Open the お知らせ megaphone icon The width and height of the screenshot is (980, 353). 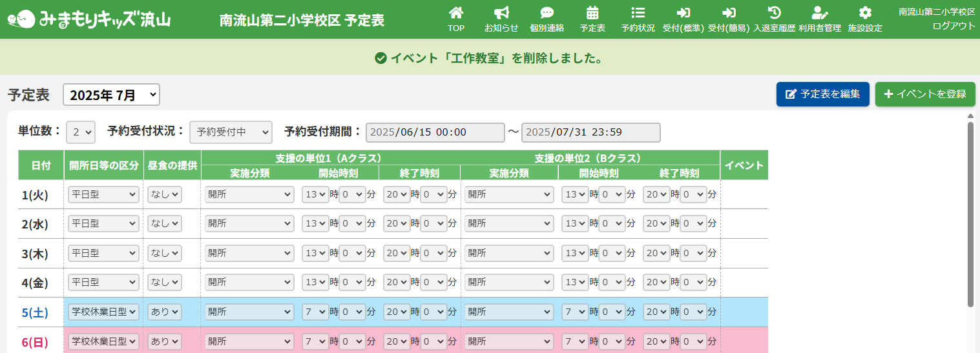pyautogui.click(x=501, y=14)
